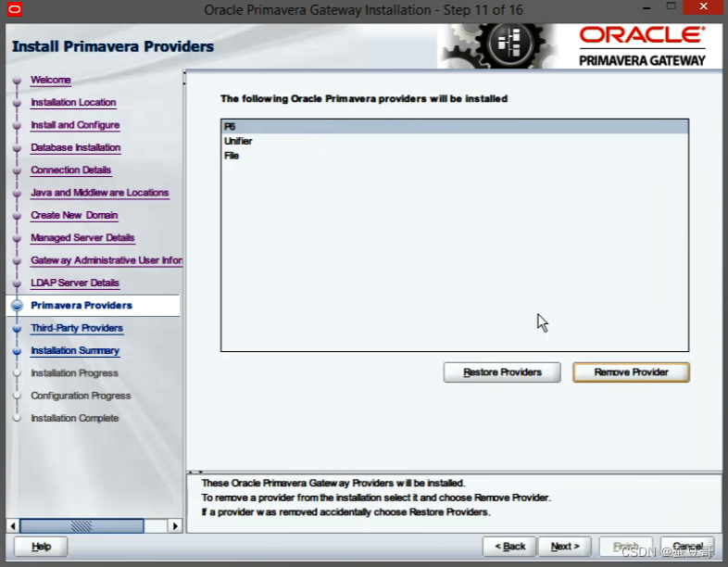The image size is (728, 567).
Task: Click the Oracle icon in the title bar
Action: (15, 9)
